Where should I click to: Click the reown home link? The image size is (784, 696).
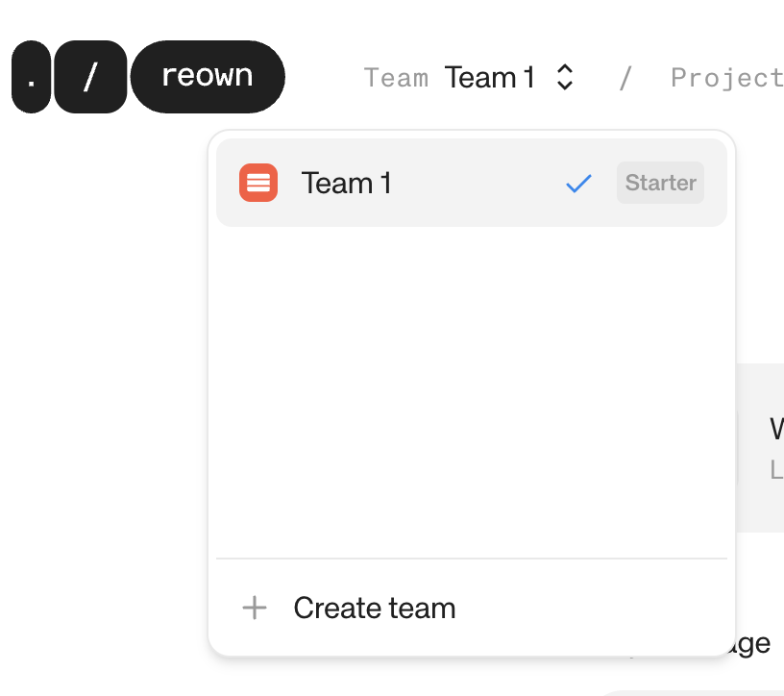click(208, 77)
